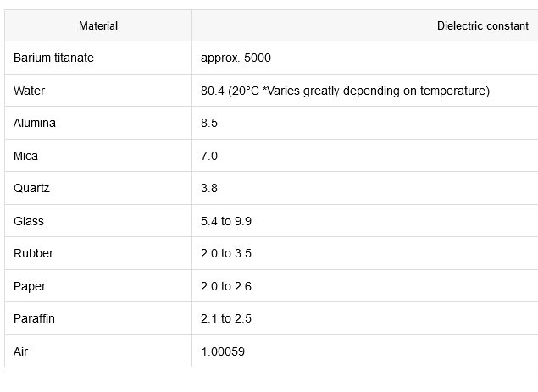Image resolution: width=538 pixels, height=392 pixels.
Task: Select the Paper cell
Action: click(x=30, y=286)
